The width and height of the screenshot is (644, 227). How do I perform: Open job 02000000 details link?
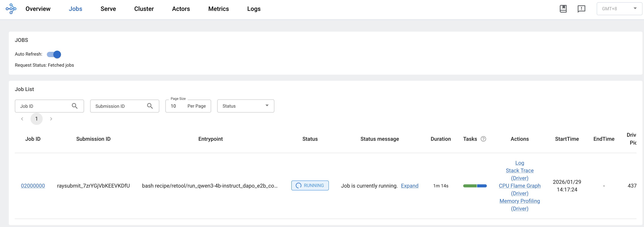(33, 186)
